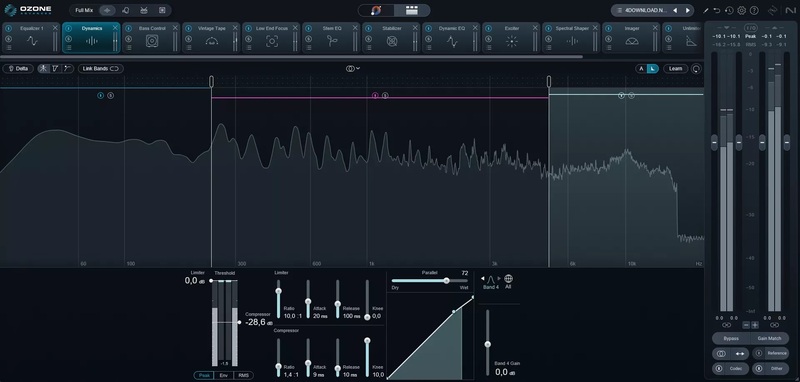The height and width of the screenshot is (382, 800).
Task: Open the Low End Focus module
Action: (x=272, y=37)
